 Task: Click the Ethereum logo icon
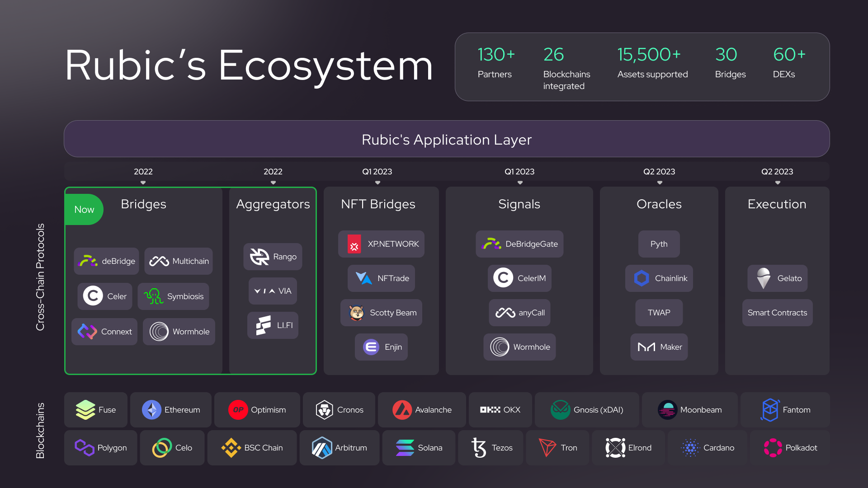151,410
